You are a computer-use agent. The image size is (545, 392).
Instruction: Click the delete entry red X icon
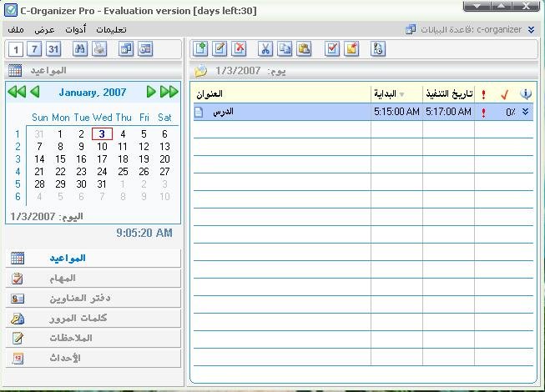pyautogui.click(x=240, y=49)
